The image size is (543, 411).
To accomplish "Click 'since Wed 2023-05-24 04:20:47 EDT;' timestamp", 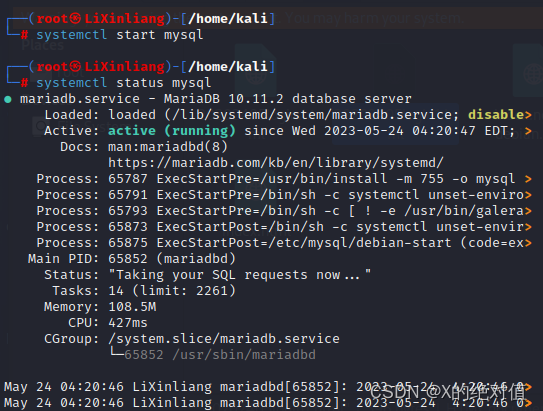I will (x=380, y=131).
